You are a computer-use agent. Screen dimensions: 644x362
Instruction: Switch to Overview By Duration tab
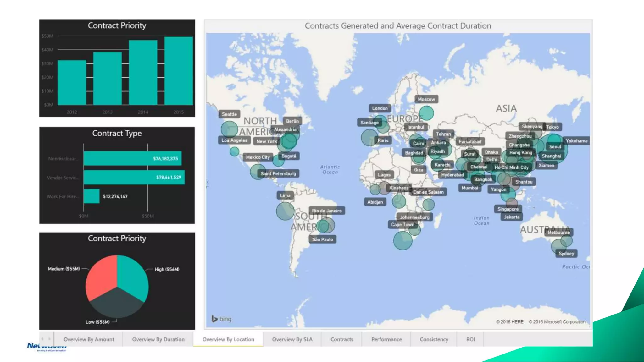click(x=158, y=339)
